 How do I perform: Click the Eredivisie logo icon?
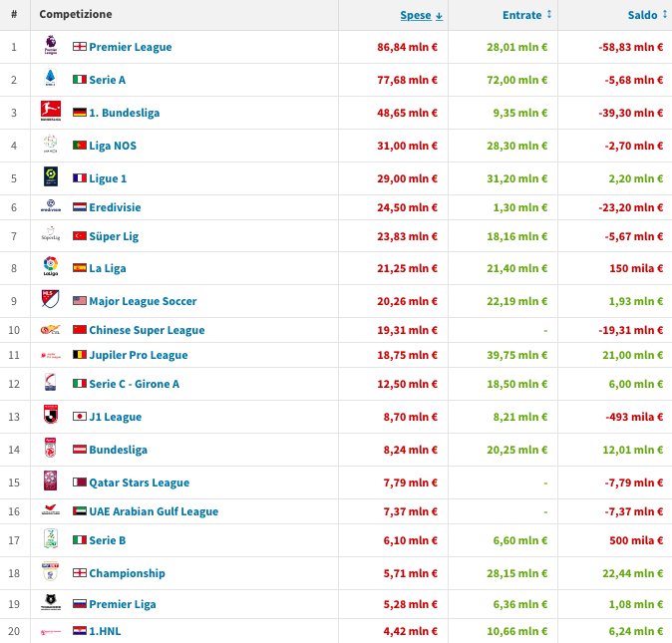point(51,207)
